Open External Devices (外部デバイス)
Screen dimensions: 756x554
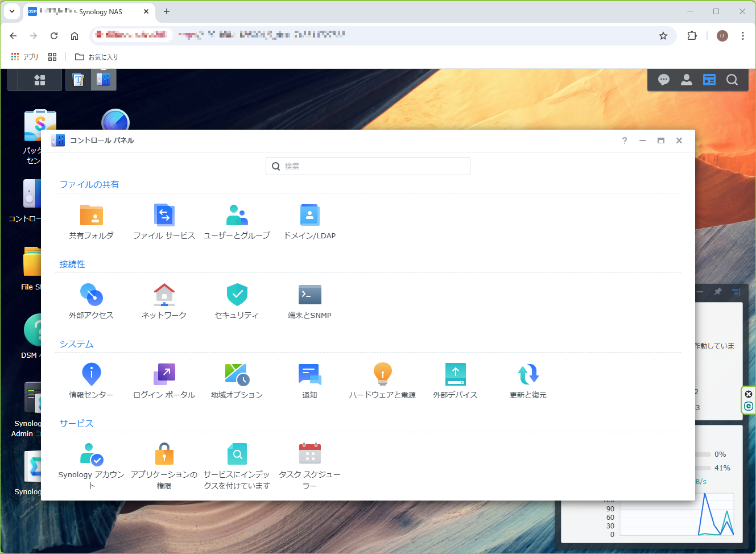click(455, 381)
